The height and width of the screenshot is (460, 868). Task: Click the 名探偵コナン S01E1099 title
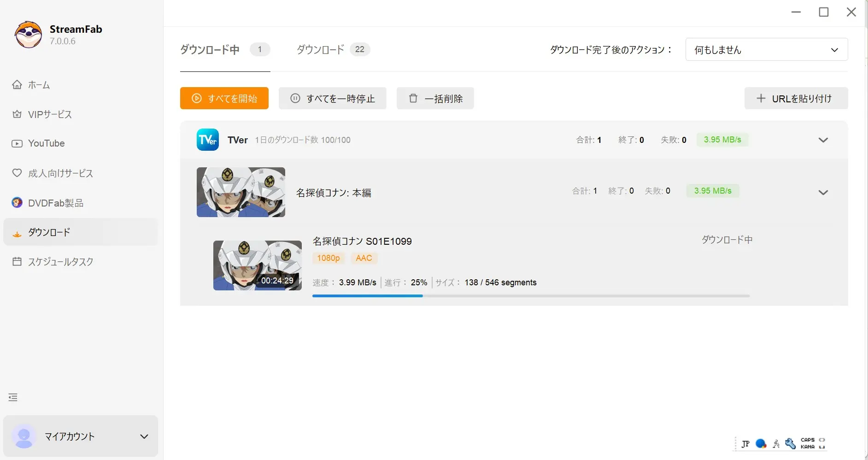pos(362,241)
